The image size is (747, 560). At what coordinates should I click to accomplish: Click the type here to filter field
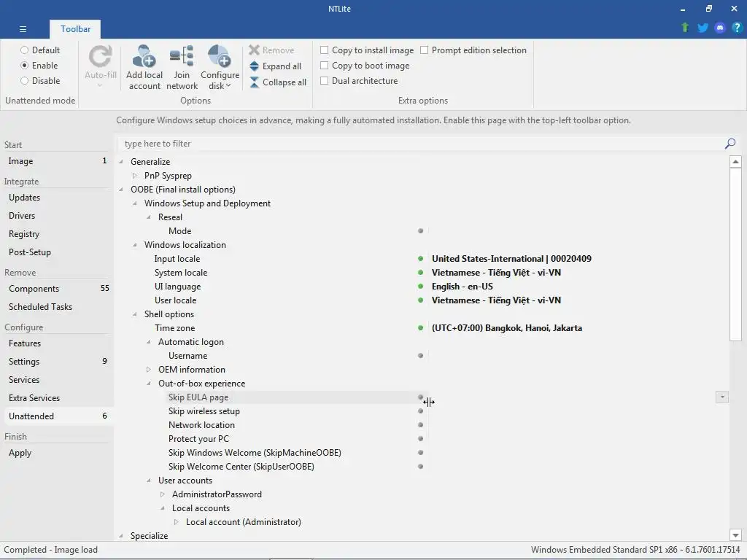[422, 144]
